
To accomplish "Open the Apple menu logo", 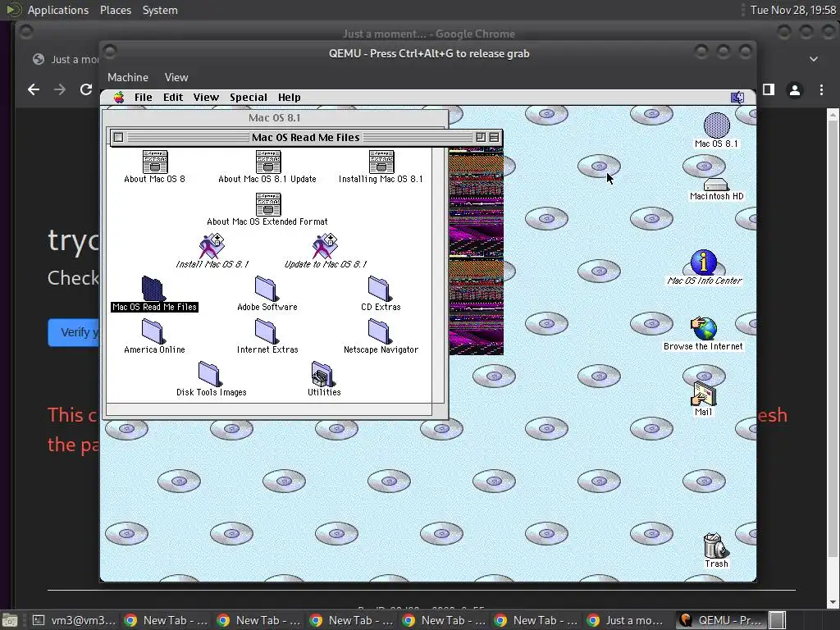I will [x=119, y=98].
